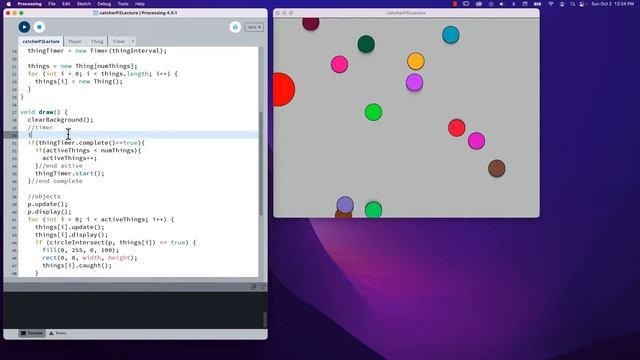Click the red recording indicator in menu bar
Image resolution: width=640 pixels, height=360 pixels.
[x=455, y=4]
